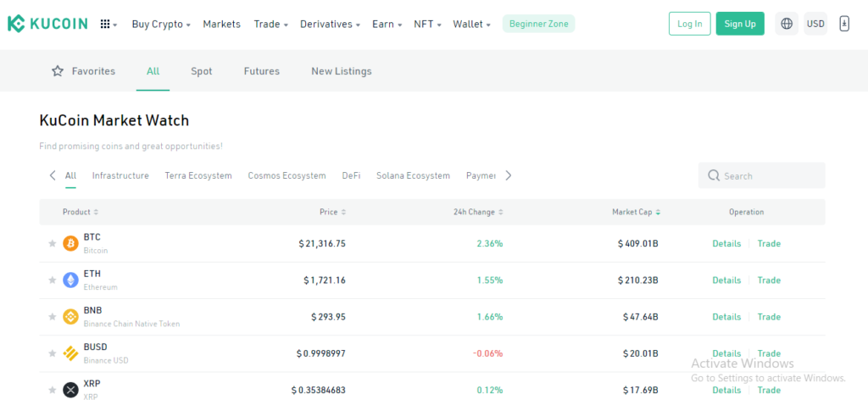868x405 pixels.
Task: Click the Ethereum coin icon
Action: tap(70, 280)
